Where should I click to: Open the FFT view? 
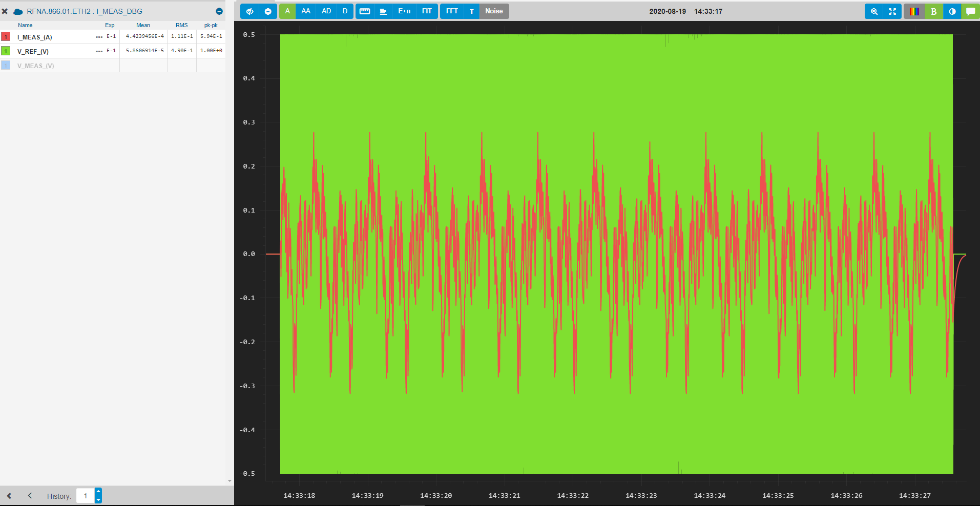[452, 11]
